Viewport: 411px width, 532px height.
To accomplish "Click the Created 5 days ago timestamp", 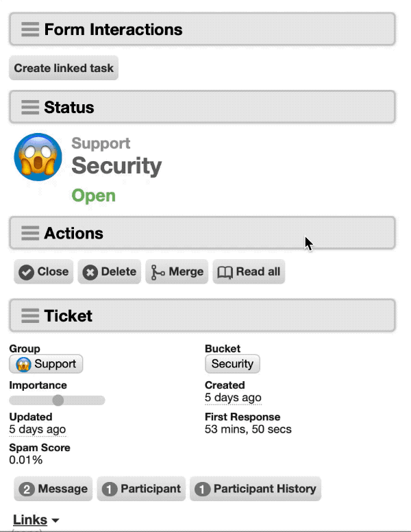I will pyautogui.click(x=233, y=398).
